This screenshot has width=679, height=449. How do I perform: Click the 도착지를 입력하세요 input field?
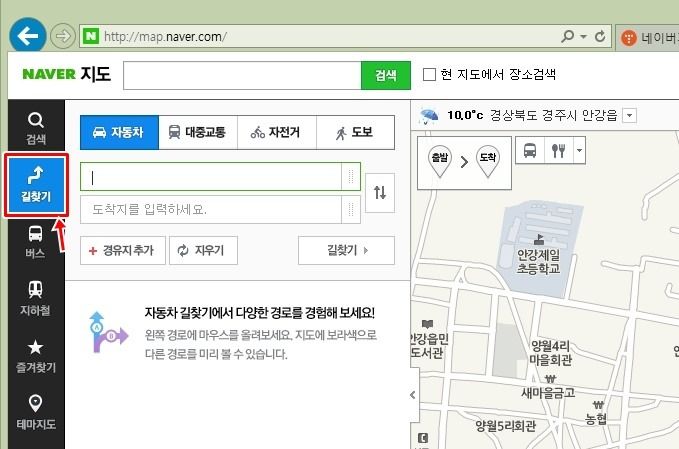(x=211, y=210)
